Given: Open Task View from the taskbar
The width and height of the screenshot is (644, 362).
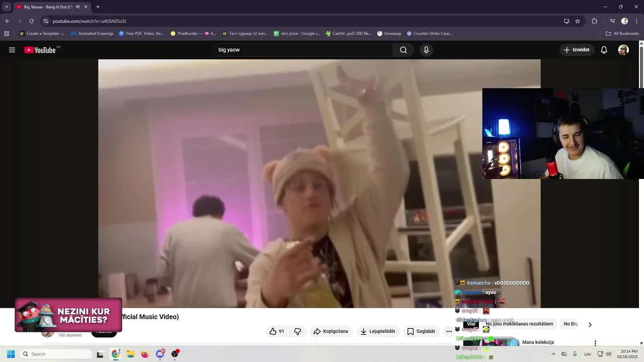Looking at the screenshot, I should pyautogui.click(x=100, y=354).
